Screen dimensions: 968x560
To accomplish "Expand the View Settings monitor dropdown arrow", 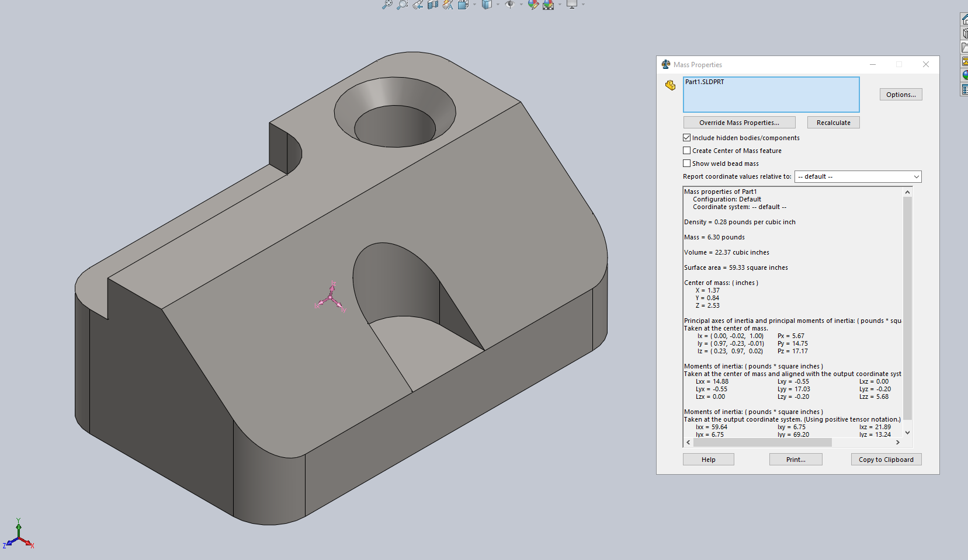I will coord(583,5).
